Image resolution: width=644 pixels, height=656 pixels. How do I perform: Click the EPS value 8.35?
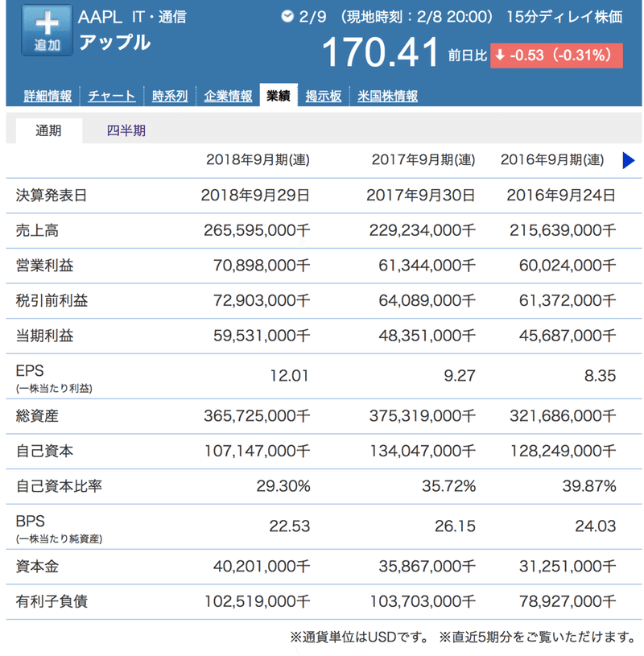click(x=600, y=376)
